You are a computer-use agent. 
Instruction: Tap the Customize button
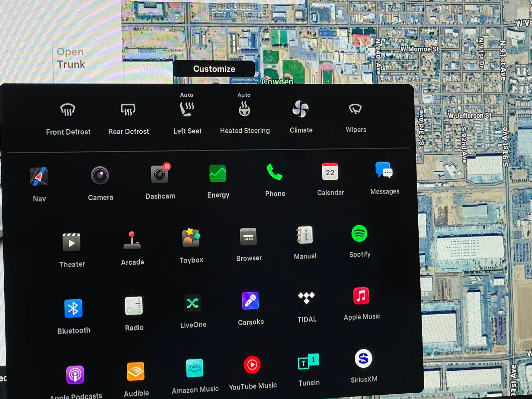214,69
